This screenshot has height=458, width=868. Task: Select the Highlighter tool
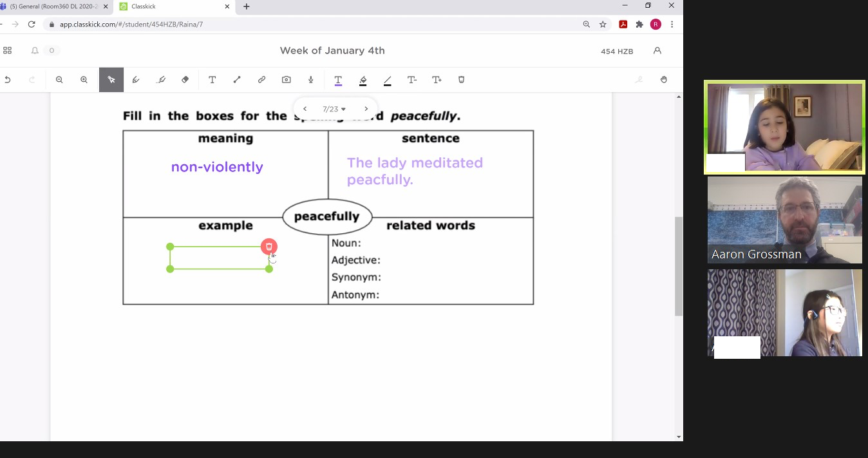[161, 80]
